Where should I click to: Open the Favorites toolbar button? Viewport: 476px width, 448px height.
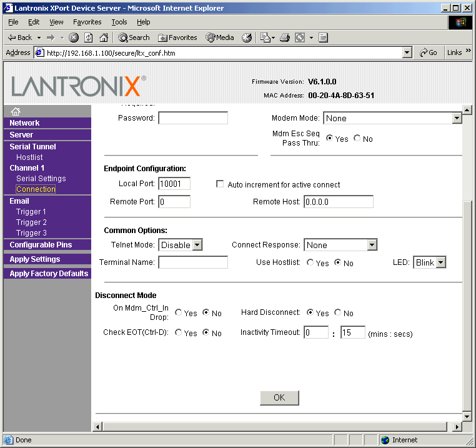coord(177,37)
